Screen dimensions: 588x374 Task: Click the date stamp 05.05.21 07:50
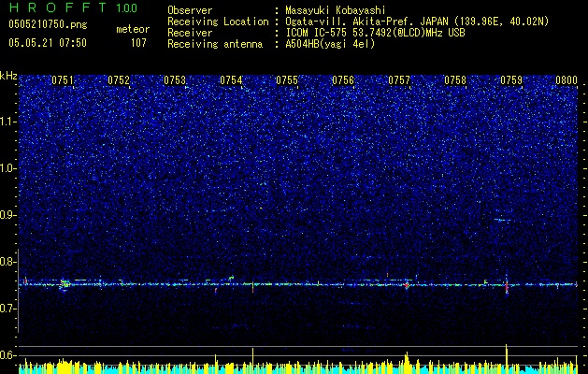[48, 43]
